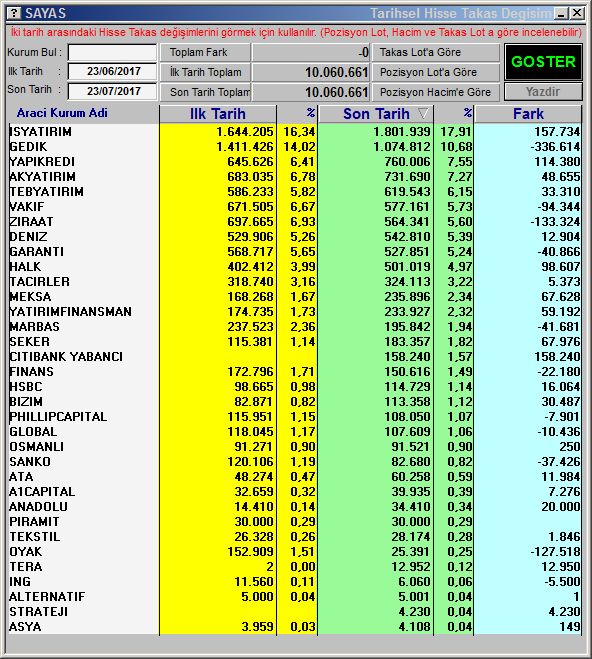Minimize the SAYAS window
592x659 pixels.
561,13
